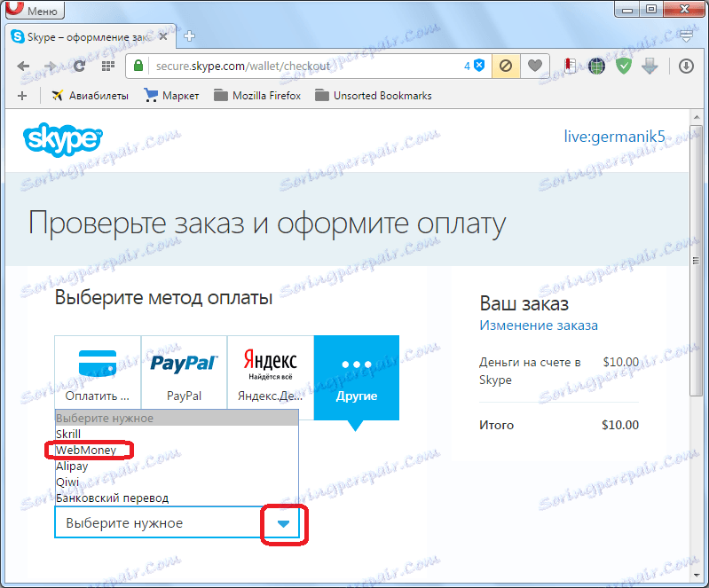Maximize the Opera window
Screen dimensions: 709x588
(x=651, y=9)
